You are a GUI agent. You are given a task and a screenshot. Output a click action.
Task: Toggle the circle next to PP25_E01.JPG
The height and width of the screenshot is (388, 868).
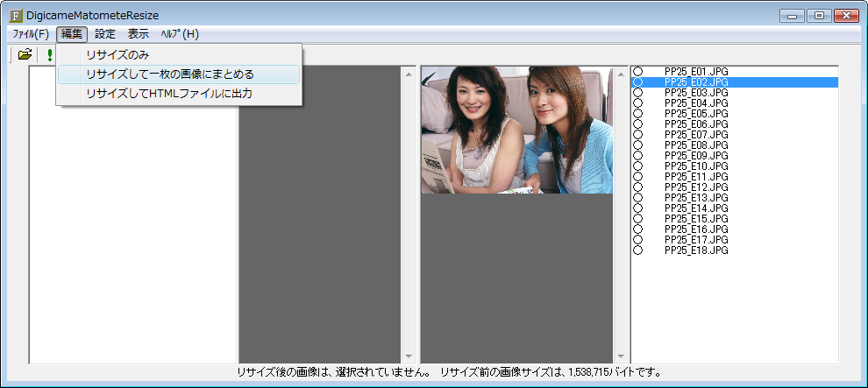pyautogui.click(x=637, y=72)
